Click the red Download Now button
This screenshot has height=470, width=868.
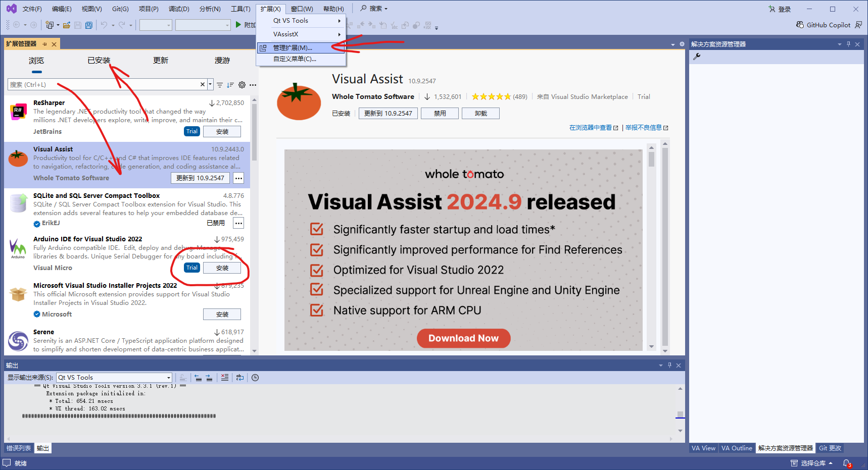click(463, 338)
